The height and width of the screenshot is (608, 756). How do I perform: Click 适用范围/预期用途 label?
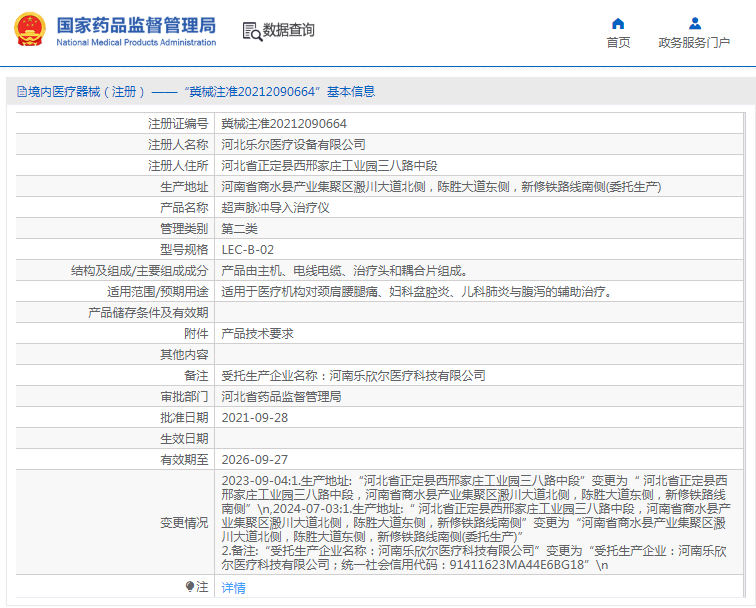158,292
